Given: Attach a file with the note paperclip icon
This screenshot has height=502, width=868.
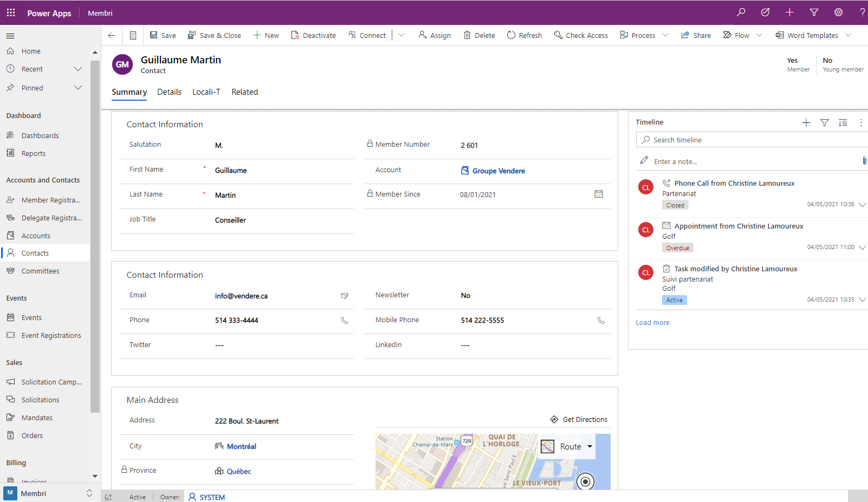Looking at the screenshot, I should click(864, 161).
